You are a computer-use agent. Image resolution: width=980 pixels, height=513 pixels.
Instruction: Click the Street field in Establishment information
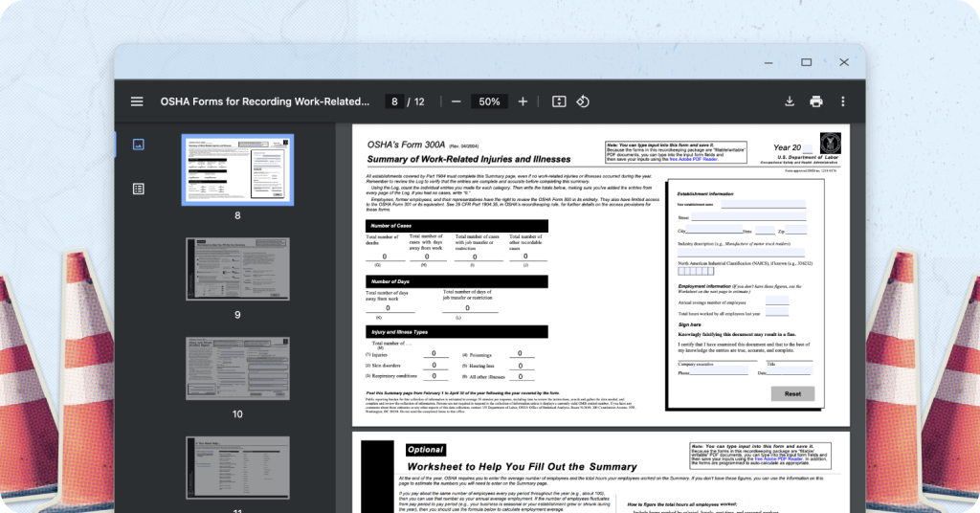(x=748, y=218)
